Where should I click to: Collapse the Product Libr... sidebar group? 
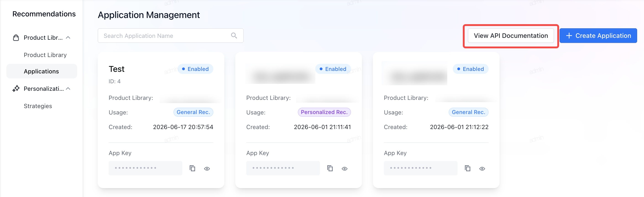(68, 37)
